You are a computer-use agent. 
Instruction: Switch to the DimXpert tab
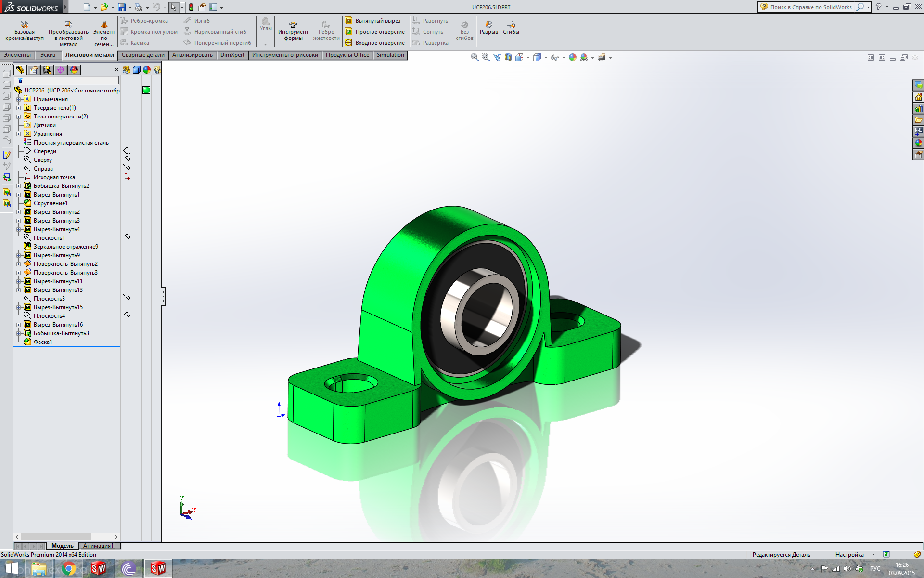tap(232, 55)
